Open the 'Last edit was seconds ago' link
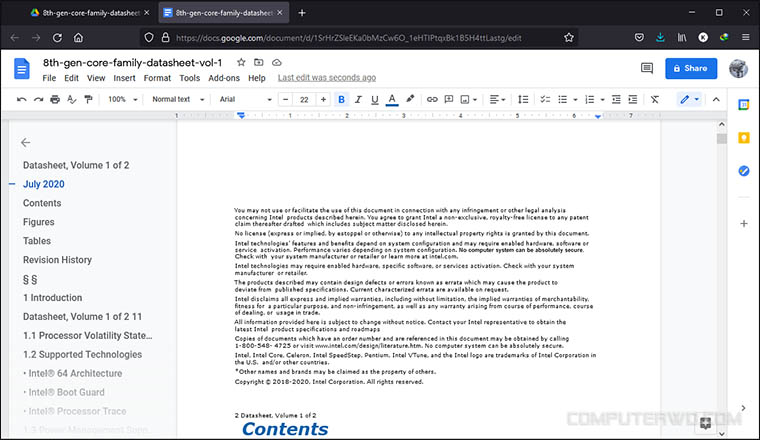 click(327, 78)
